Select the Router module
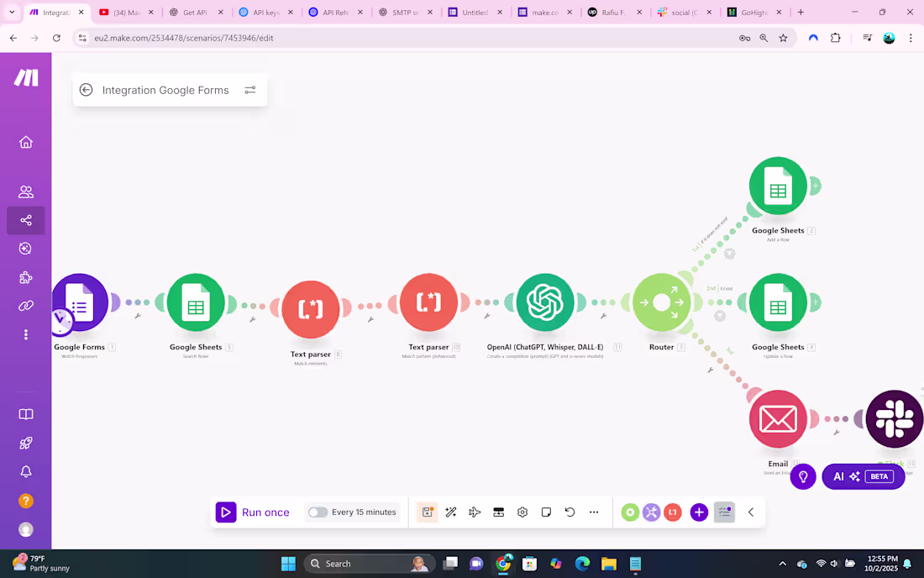Image resolution: width=924 pixels, height=578 pixels. pyautogui.click(x=662, y=302)
